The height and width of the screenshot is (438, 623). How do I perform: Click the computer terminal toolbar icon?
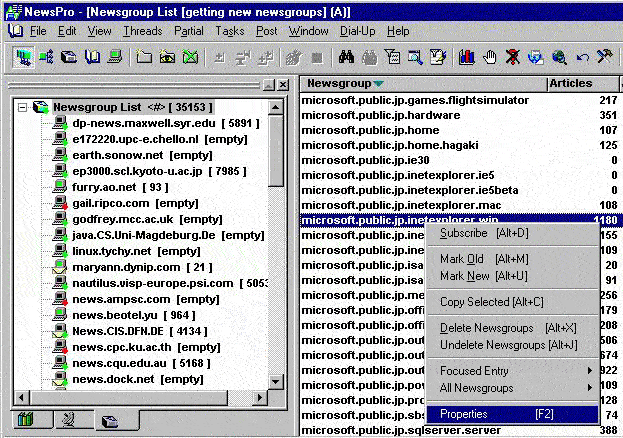115,58
